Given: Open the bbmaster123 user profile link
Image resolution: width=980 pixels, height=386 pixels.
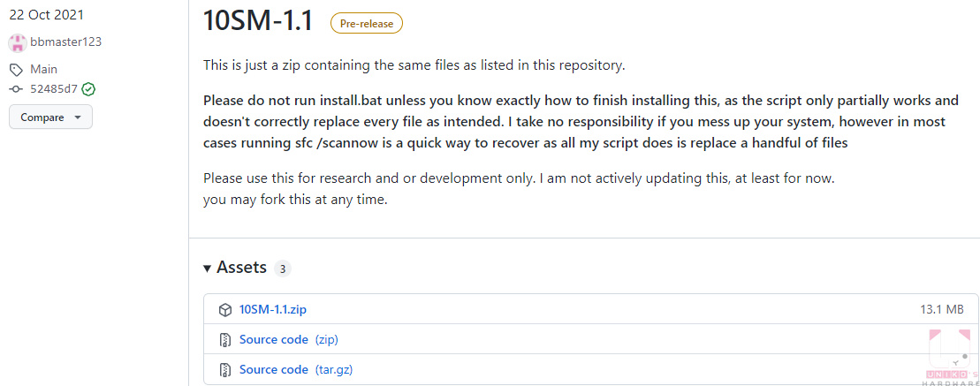Looking at the screenshot, I should pos(65,42).
